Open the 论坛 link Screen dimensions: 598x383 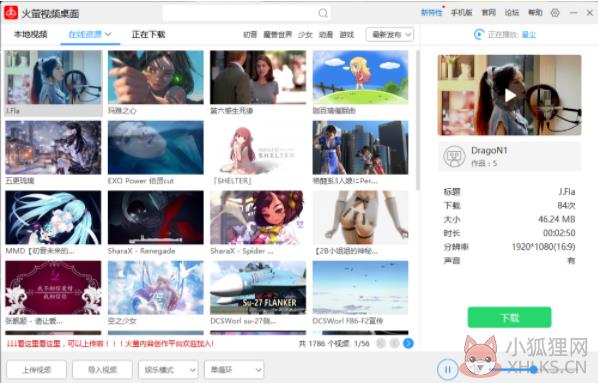point(512,13)
